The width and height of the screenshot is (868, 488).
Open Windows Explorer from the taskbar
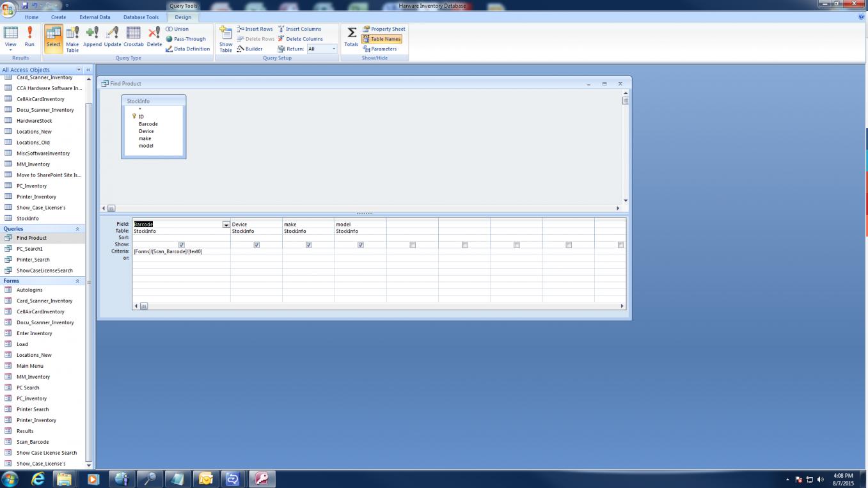(64, 478)
